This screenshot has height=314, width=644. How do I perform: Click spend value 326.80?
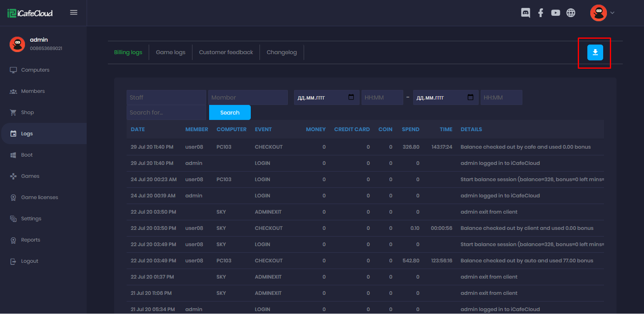coord(411,147)
